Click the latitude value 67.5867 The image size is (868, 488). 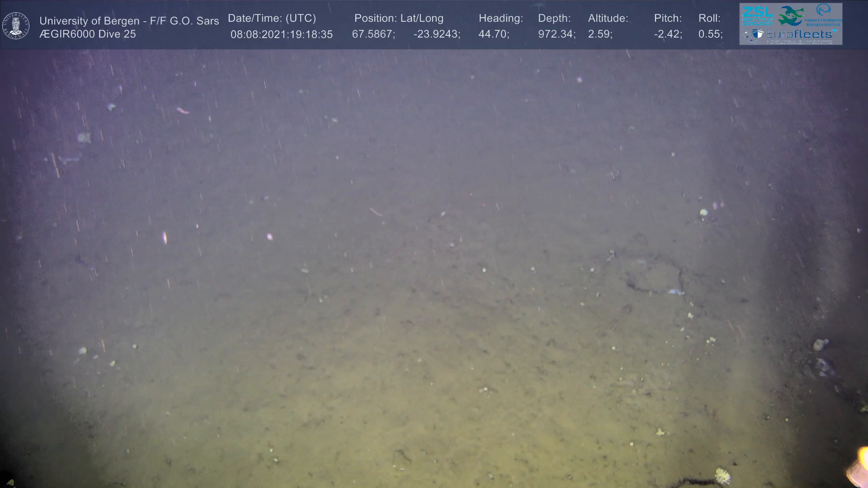[373, 34]
